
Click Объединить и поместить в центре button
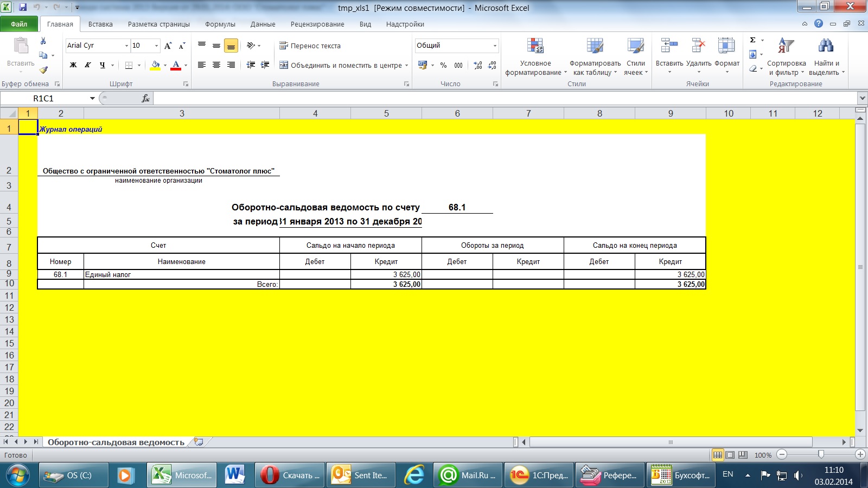[x=342, y=65]
